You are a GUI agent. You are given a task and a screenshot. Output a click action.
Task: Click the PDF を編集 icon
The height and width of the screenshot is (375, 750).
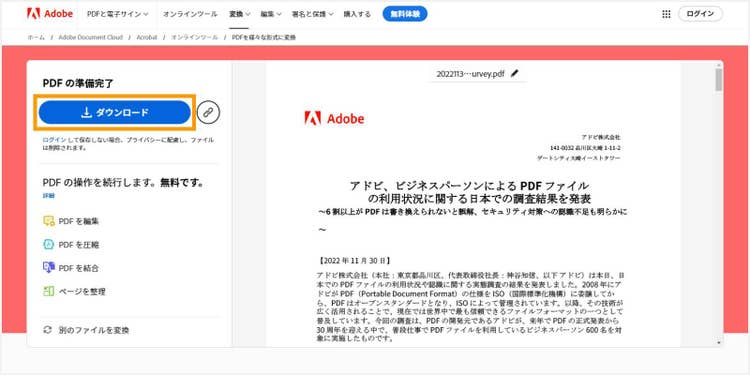(49, 221)
